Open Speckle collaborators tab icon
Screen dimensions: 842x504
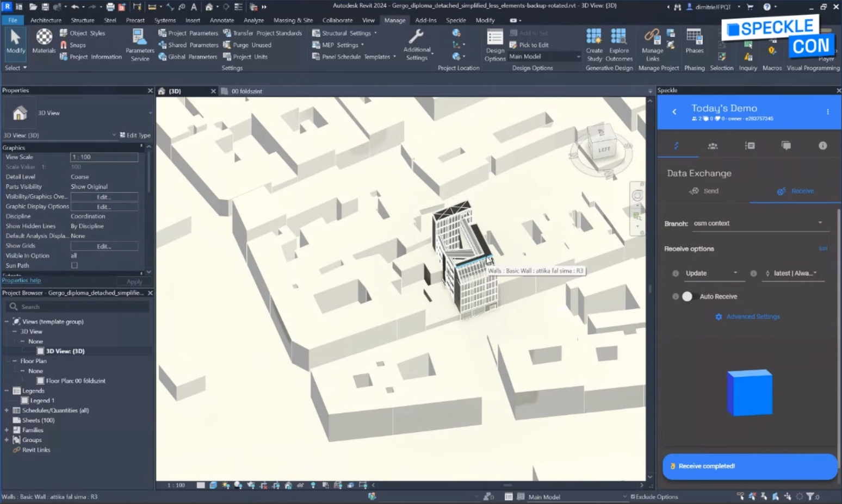click(x=713, y=146)
